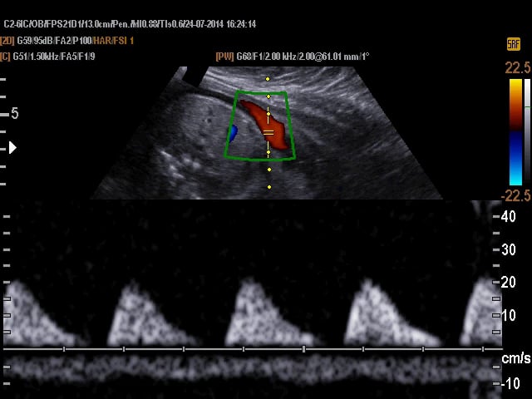Click the bottom yellow dot on Doppler line
Viewport: 532px width, 399px height.
click(269, 187)
